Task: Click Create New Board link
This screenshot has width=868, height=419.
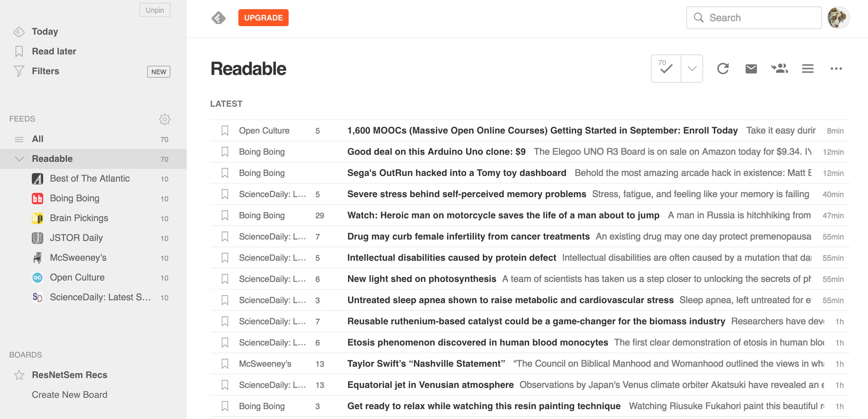Action: coord(69,395)
